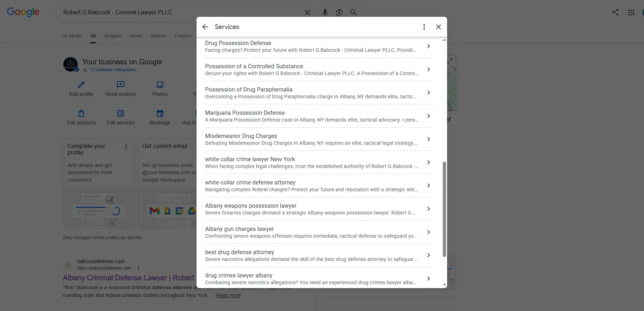
Task: Click Get custom email card
Action: point(167,183)
